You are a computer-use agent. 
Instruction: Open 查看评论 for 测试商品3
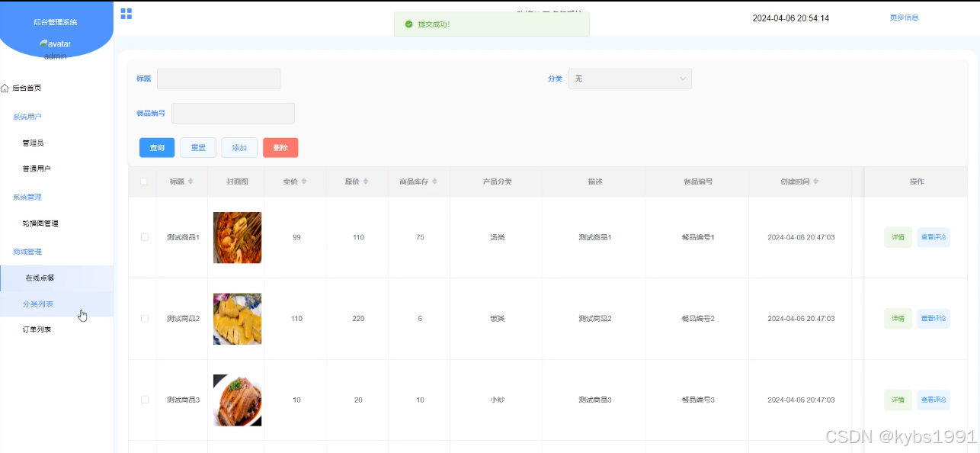coord(934,400)
